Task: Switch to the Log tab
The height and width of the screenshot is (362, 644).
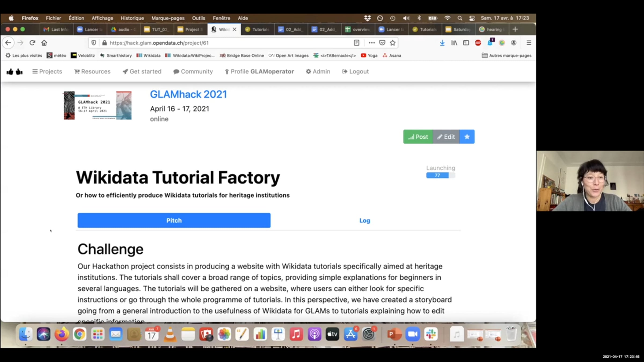Action: click(x=364, y=220)
